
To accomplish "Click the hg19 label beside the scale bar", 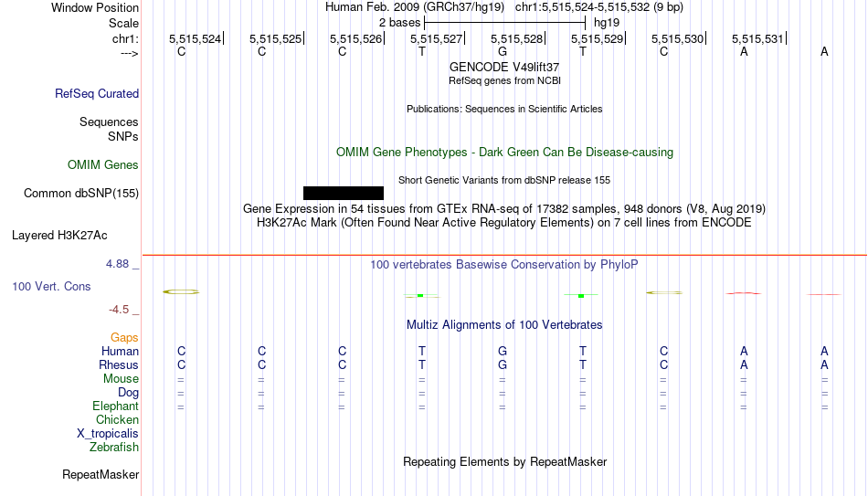I will click(x=607, y=23).
